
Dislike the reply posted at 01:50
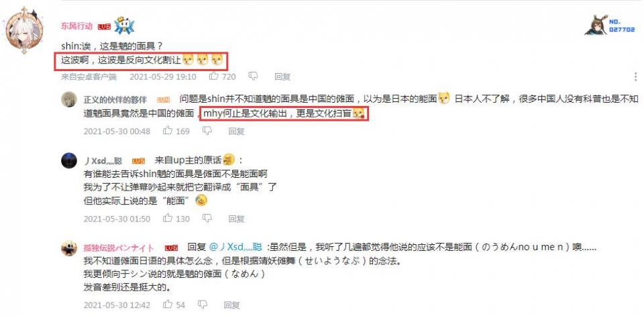point(207,219)
